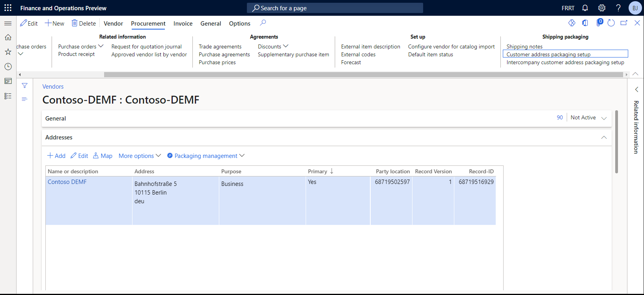Collapse the action pane ribbon chevron
644x295 pixels.
click(x=635, y=74)
